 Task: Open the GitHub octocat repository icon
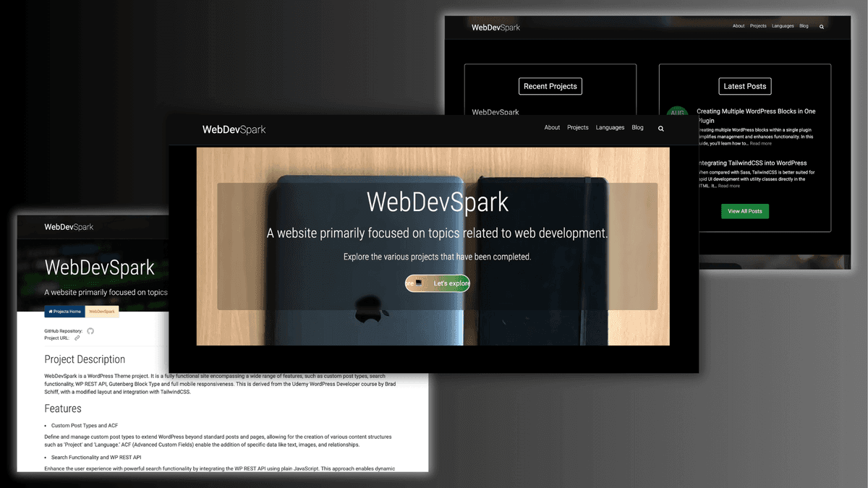click(x=90, y=330)
